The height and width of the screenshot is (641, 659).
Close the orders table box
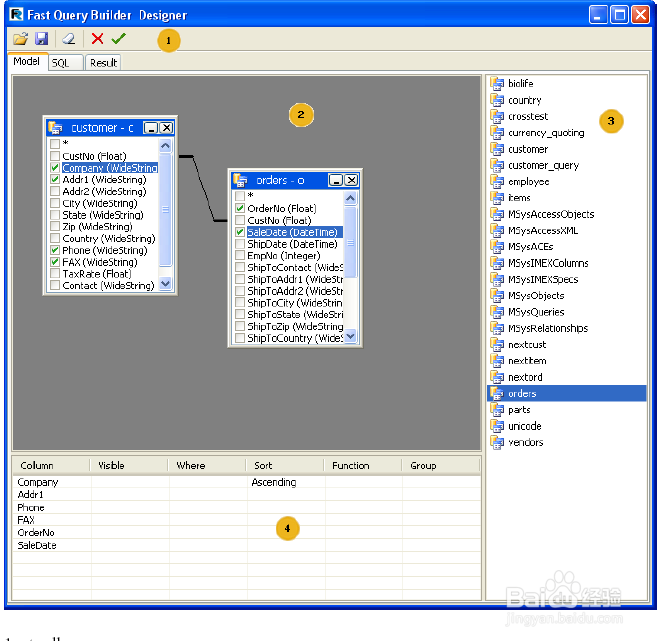[351, 180]
